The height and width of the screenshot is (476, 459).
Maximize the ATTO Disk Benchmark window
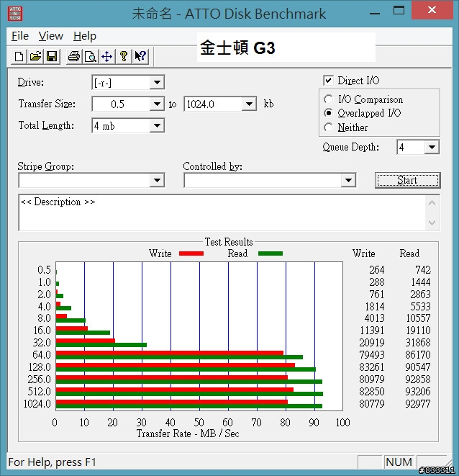click(x=399, y=11)
